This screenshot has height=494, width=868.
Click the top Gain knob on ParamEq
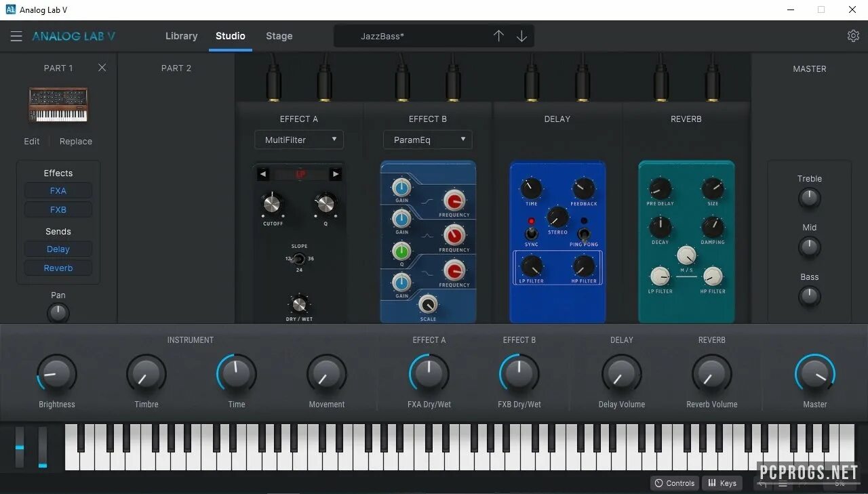[x=401, y=188]
